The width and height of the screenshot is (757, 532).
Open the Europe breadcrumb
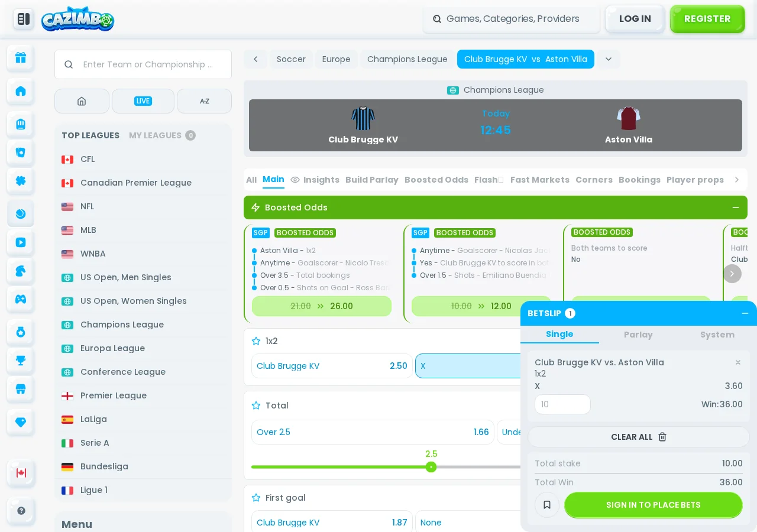[x=337, y=59]
